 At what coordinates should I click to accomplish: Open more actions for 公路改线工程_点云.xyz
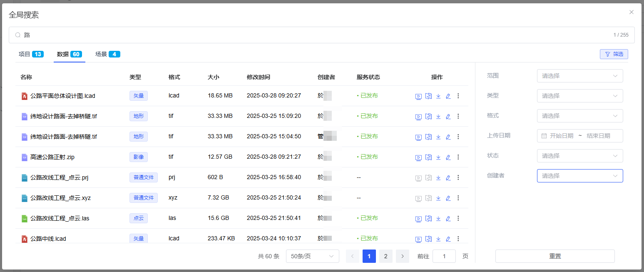458,198
